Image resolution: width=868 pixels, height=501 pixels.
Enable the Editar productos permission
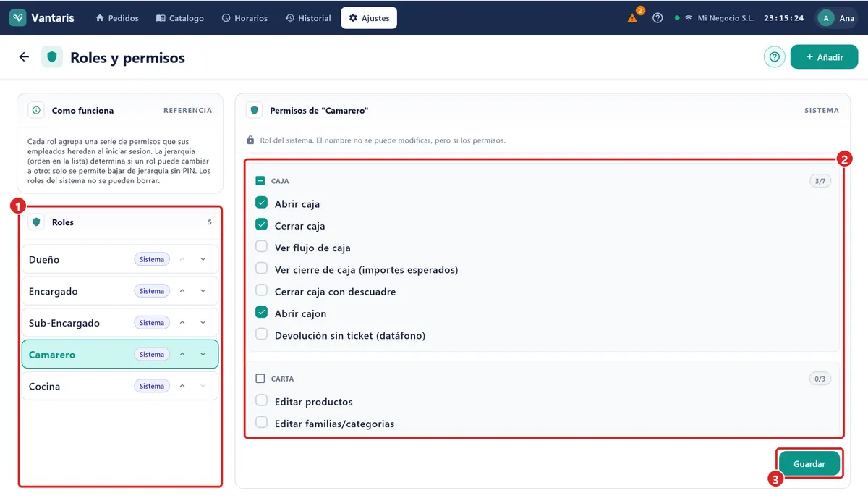pyautogui.click(x=262, y=400)
